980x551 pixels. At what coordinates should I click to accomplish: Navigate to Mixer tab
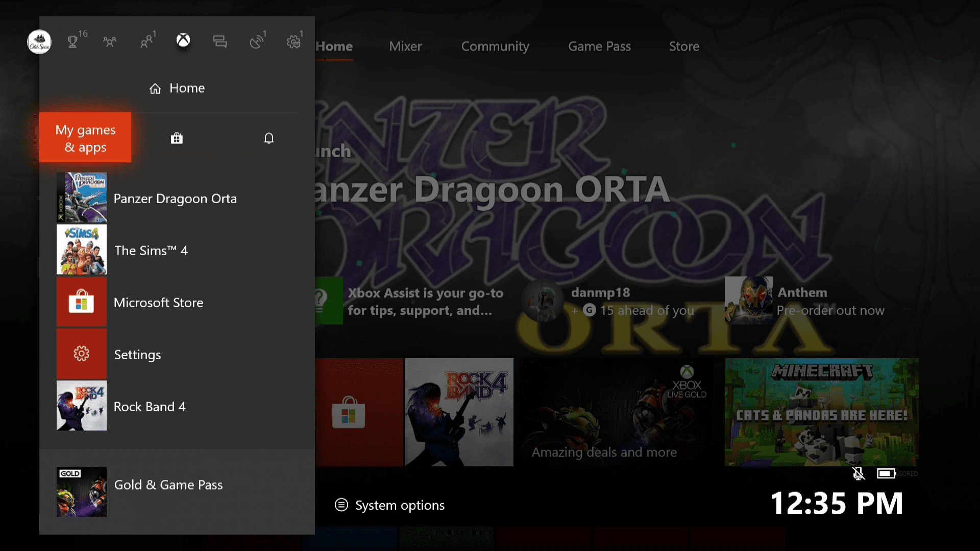pos(406,46)
